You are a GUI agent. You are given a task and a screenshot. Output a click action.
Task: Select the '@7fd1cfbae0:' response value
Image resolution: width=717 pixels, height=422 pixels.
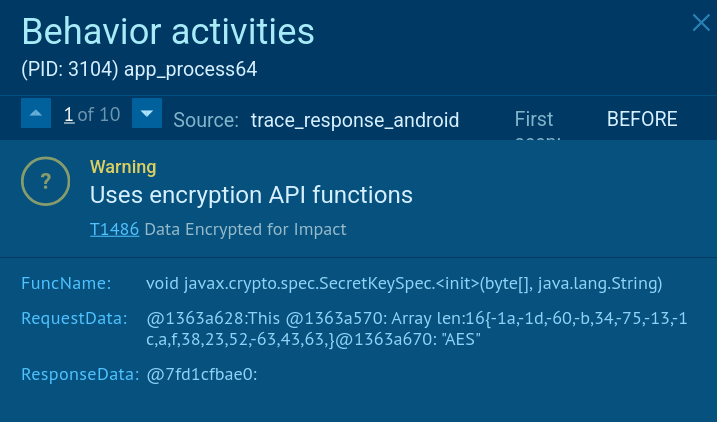[x=202, y=374]
